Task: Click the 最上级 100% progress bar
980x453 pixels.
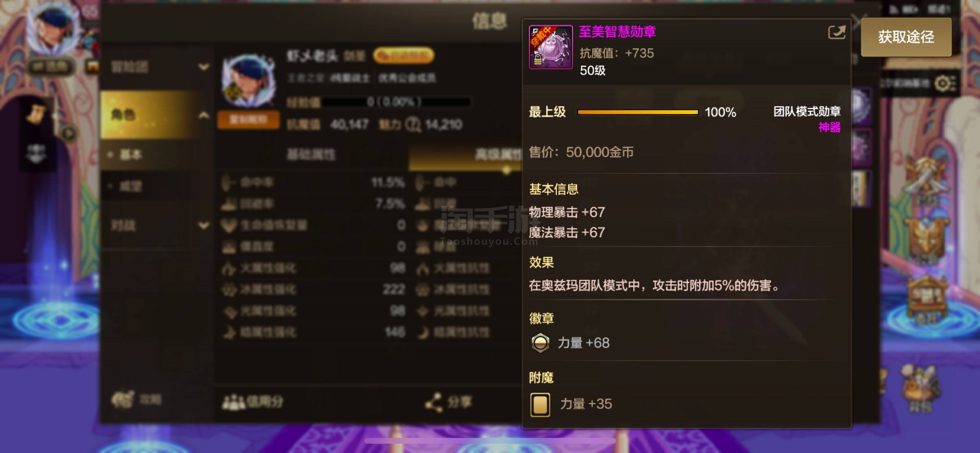Action: 637,112
